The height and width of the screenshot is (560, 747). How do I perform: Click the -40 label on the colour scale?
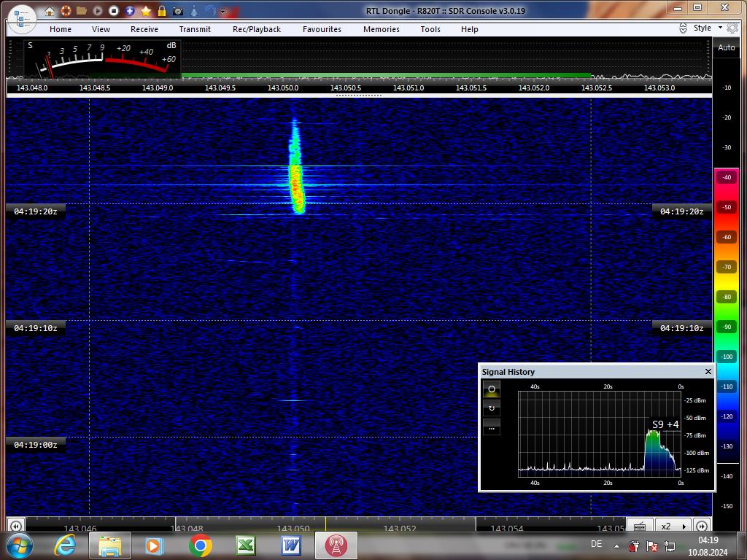(727, 177)
